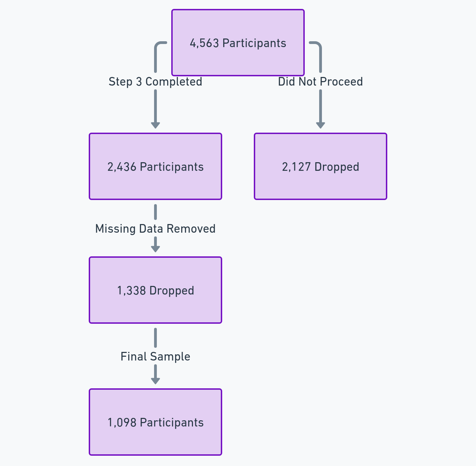Select line segment directly below 1,338 Dropped box

coord(155,338)
